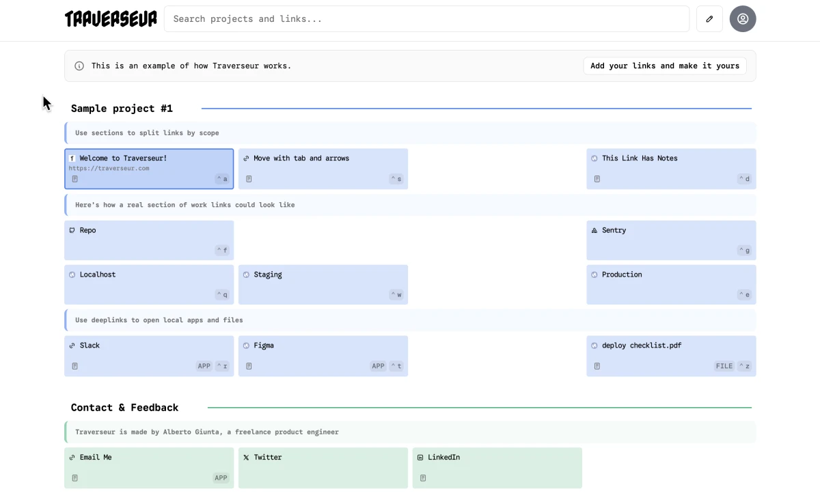820x504 pixels.
Task: Click the notes icon on Figma card
Action: 249,366
